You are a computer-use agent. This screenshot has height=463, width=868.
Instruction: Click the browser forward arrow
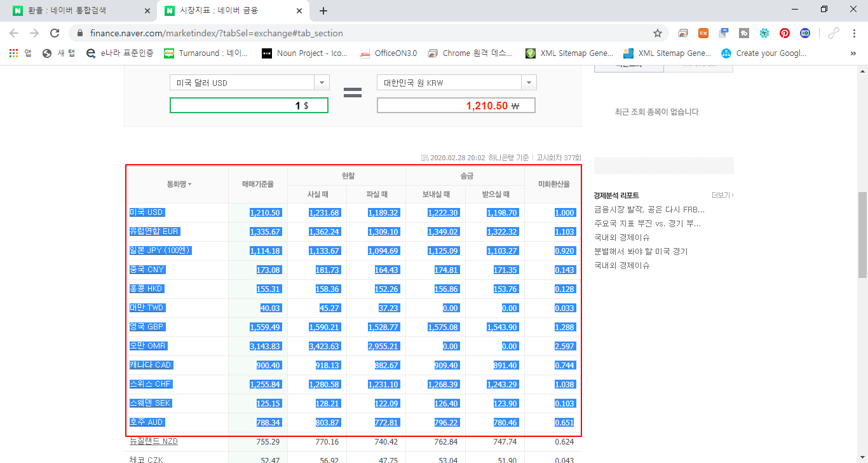coord(34,33)
